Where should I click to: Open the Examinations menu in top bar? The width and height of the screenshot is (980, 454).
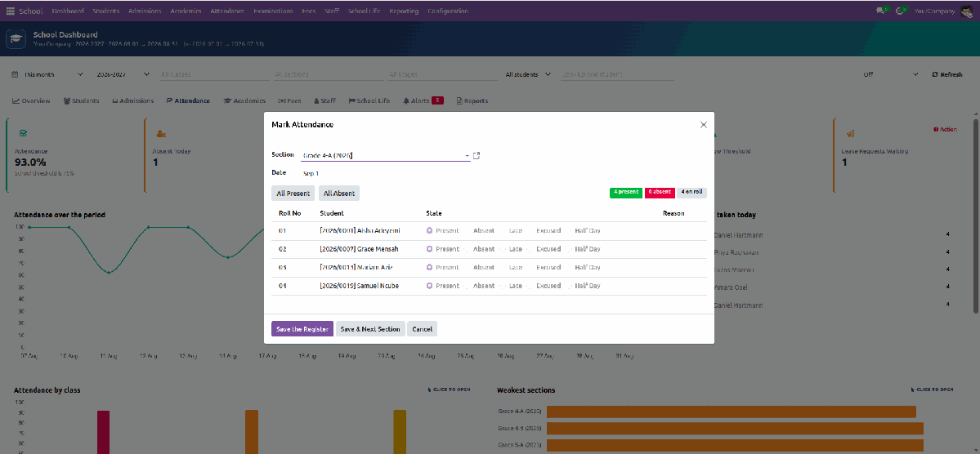coord(273,11)
